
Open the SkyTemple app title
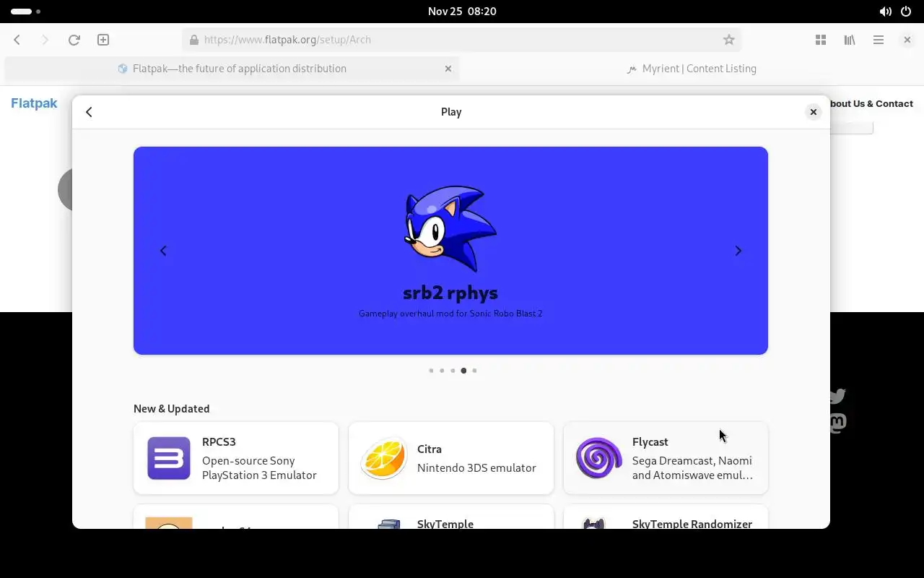tap(445, 524)
